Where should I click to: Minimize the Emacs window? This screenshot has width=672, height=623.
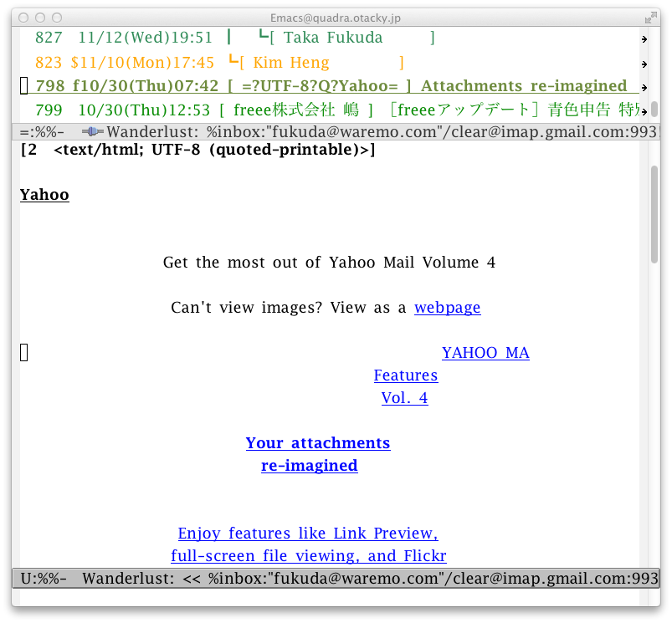(x=40, y=18)
